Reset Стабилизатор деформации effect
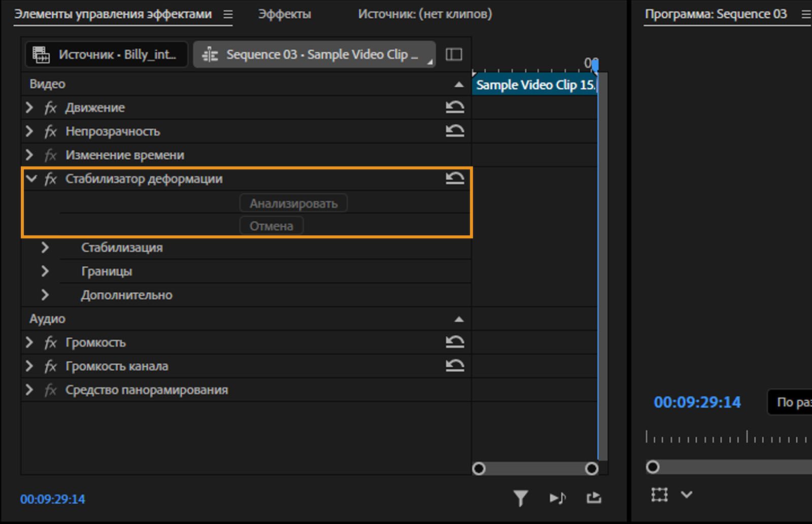Viewport: 812px width, 524px height. click(x=455, y=178)
